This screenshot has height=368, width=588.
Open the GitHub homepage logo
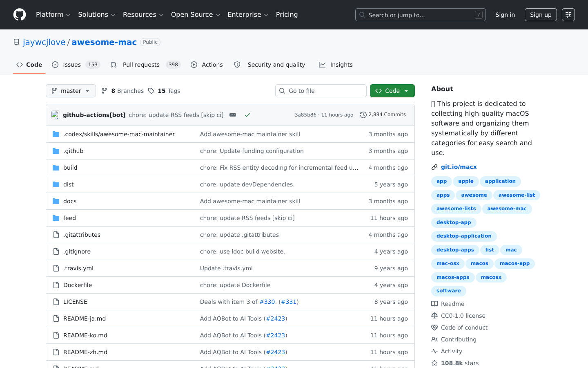(x=20, y=15)
